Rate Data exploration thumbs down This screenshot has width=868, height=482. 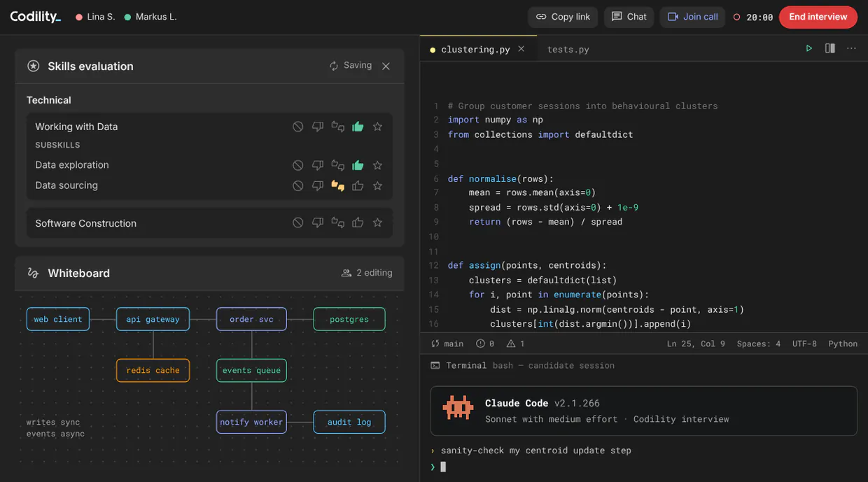318,165
